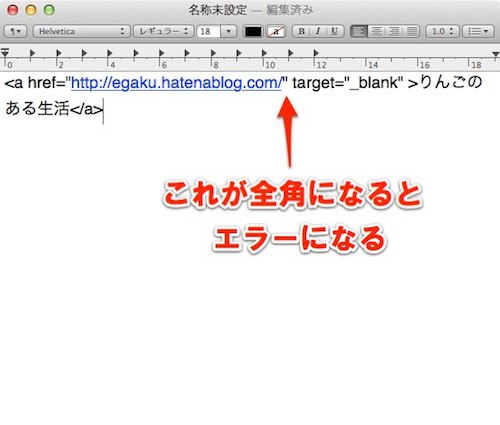Click the 編集済み status in title bar
The image size is (500, 425).
(290, 10)
